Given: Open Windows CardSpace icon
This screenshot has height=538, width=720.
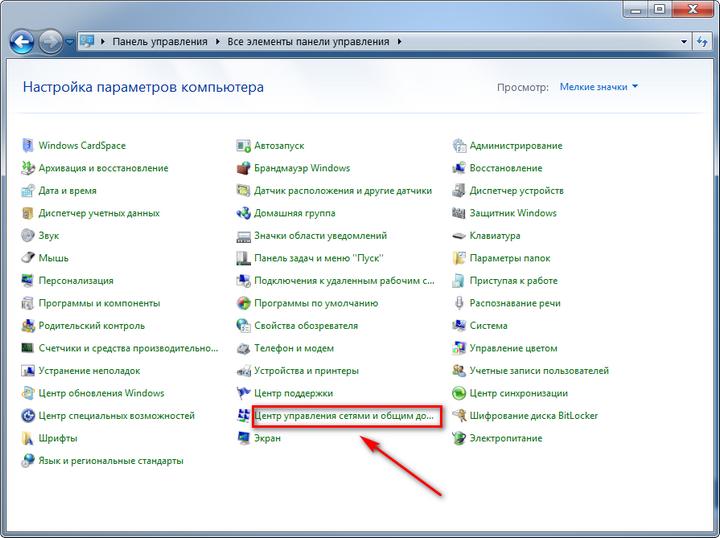Looking at the screenshot, I should pos(28,146).
